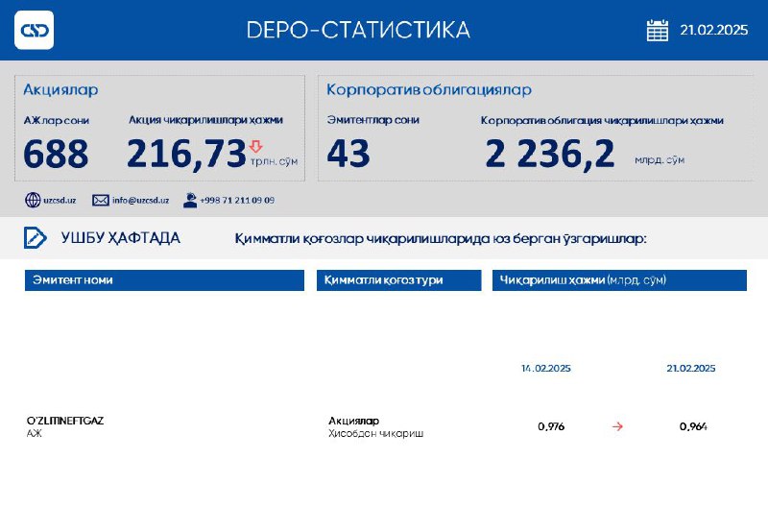Select the Чиқарилиш ҳажми column header

[x=619, y=280]
